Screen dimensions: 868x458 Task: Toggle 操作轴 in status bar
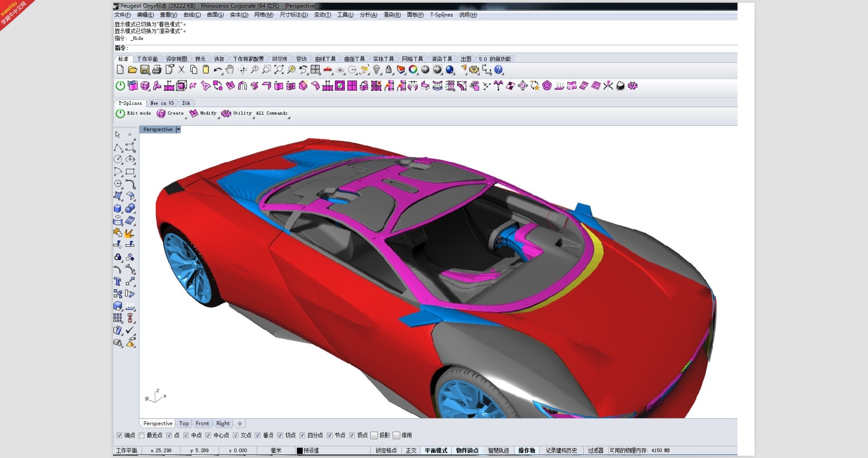[526, 450]
